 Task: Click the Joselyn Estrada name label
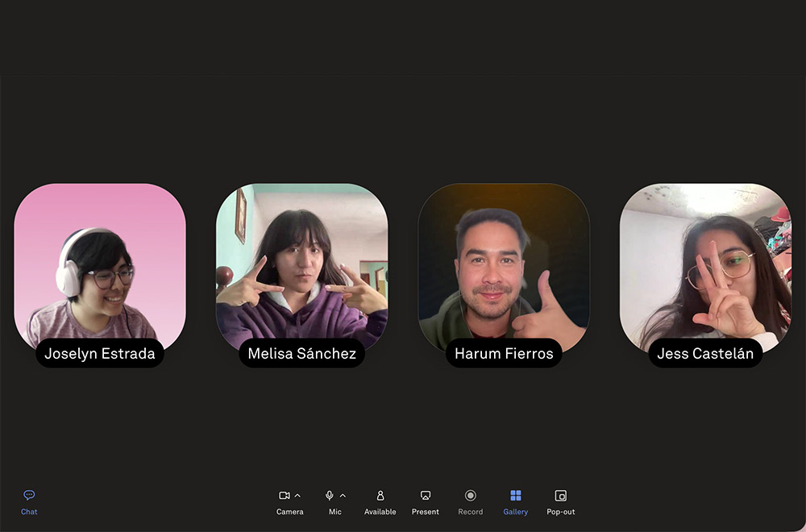click(x=100, y=353)
